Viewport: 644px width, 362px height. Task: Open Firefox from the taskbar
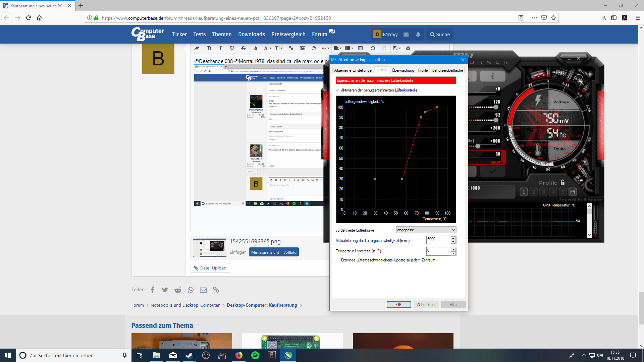click(239, 355)
